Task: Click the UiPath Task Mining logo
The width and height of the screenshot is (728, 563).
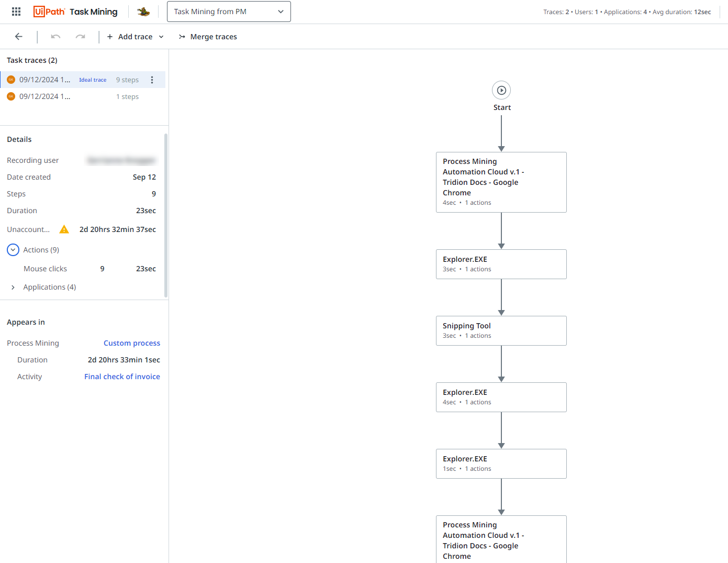Action: (75, 12)
